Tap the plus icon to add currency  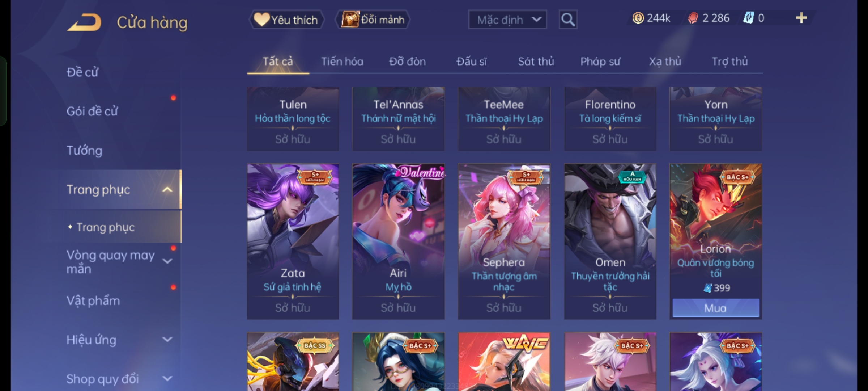coord(801,18)
